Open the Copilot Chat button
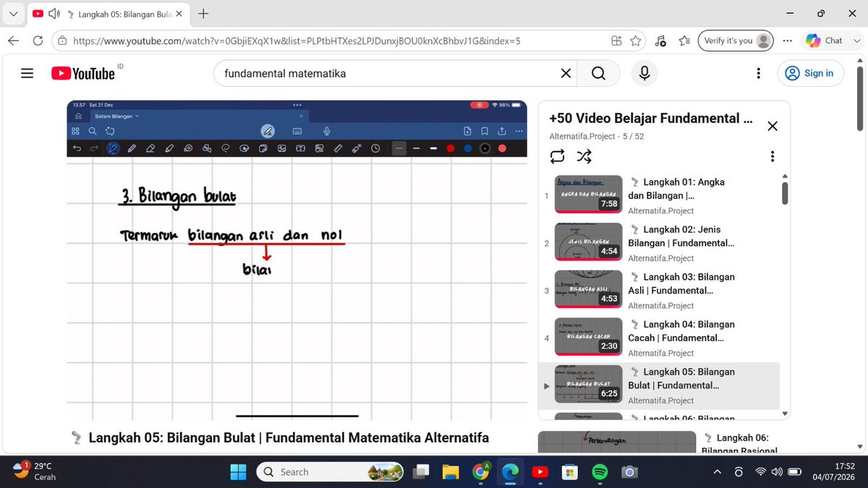The height and width of the screenshot is (488, 868). (x=824, y=40)
